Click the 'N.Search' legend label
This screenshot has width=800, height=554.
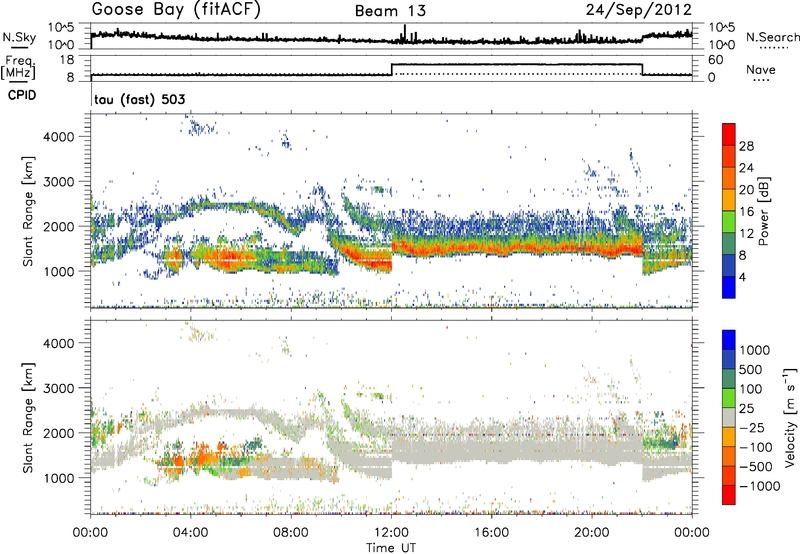tap(773, 37)
